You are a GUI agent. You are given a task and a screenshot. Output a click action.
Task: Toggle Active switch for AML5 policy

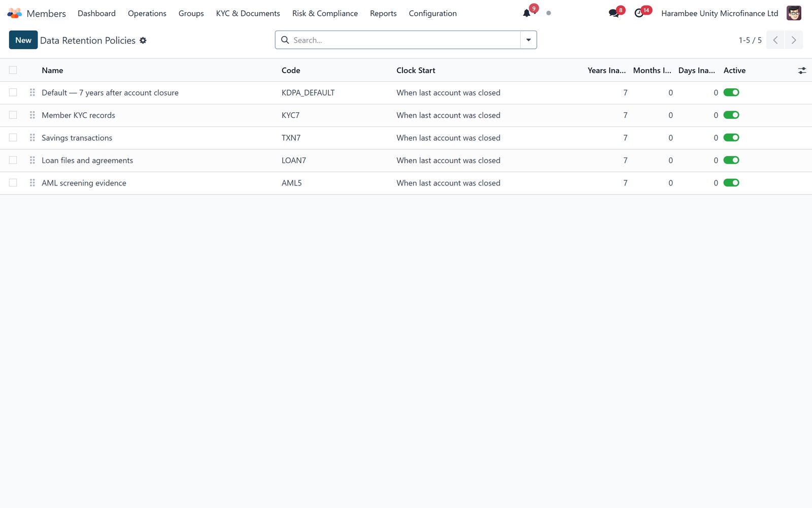click(x=731, y=183)
